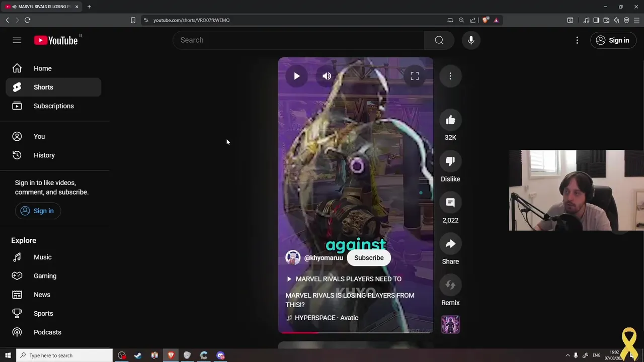The width and height of the screenshot is (644, 362).
Task: Open the @khyomaruu channel link
Action: (x=324, y=258)
